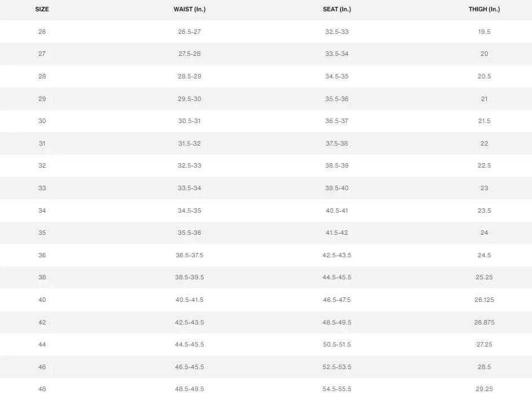532x399 pixels.
Task: Select waist measurement 36.5-37.5
Action: pyautogui.click(x=189, y=255)
